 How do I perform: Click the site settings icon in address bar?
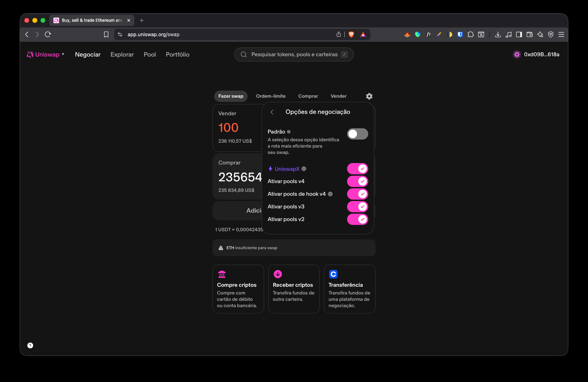120,34
